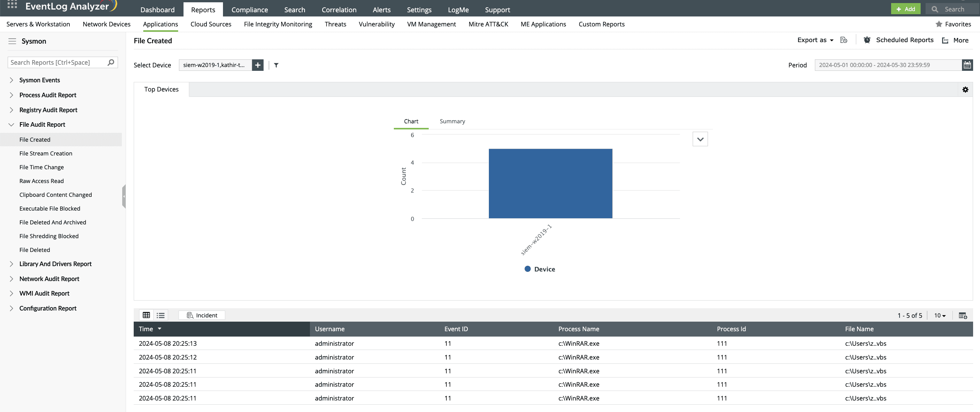Open the report history export icon
980x412 pixels.
(843, 40)
